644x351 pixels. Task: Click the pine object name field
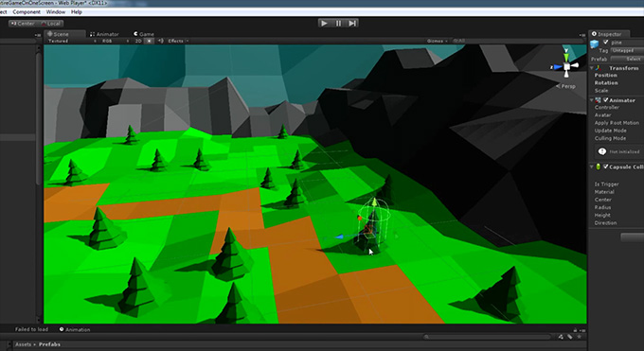pos(627,43)
